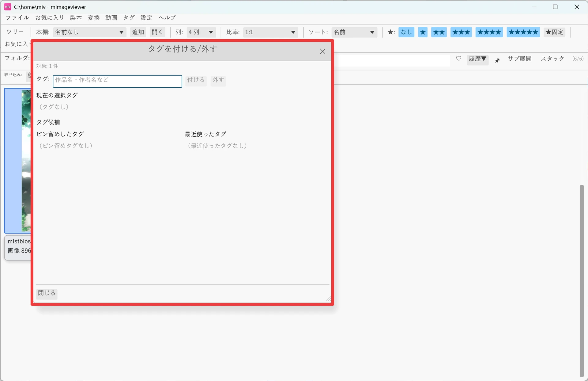Toggle the なし star filter
Image resolution: width=588 pixels, height=381 pixels.
tap(406, 32)
